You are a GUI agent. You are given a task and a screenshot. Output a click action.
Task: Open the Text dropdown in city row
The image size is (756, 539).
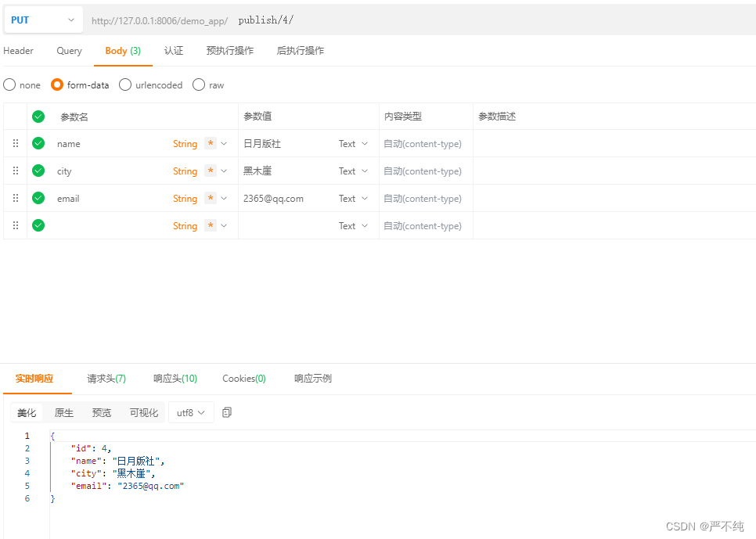pos(354,171)
